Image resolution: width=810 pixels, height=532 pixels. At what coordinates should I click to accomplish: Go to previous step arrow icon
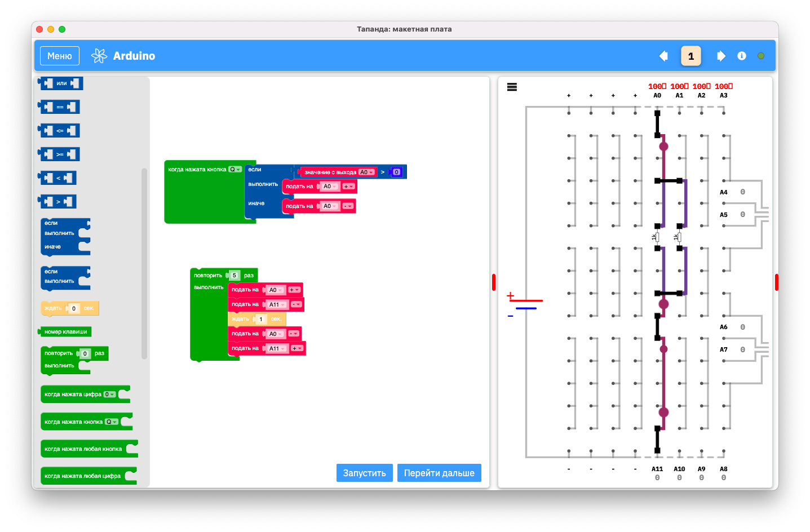663,56
